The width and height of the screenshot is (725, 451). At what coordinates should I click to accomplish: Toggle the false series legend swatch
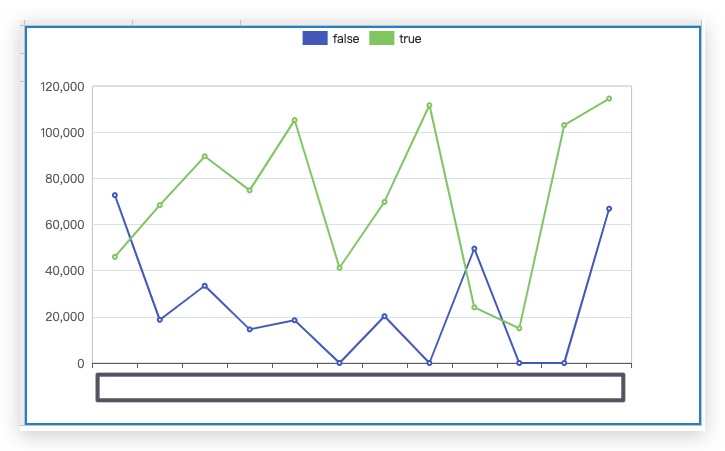[315, 38]
